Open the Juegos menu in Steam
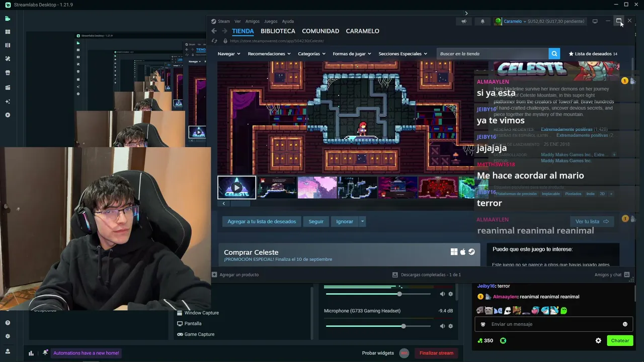644x362 pixels. tap(271, 21)
